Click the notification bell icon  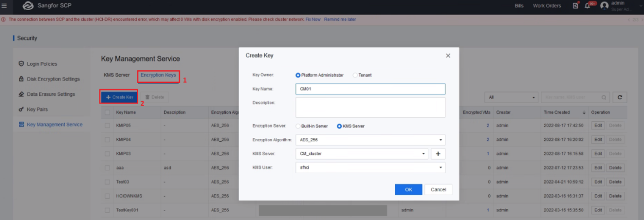pyautogui.click(x=588, y=6)
